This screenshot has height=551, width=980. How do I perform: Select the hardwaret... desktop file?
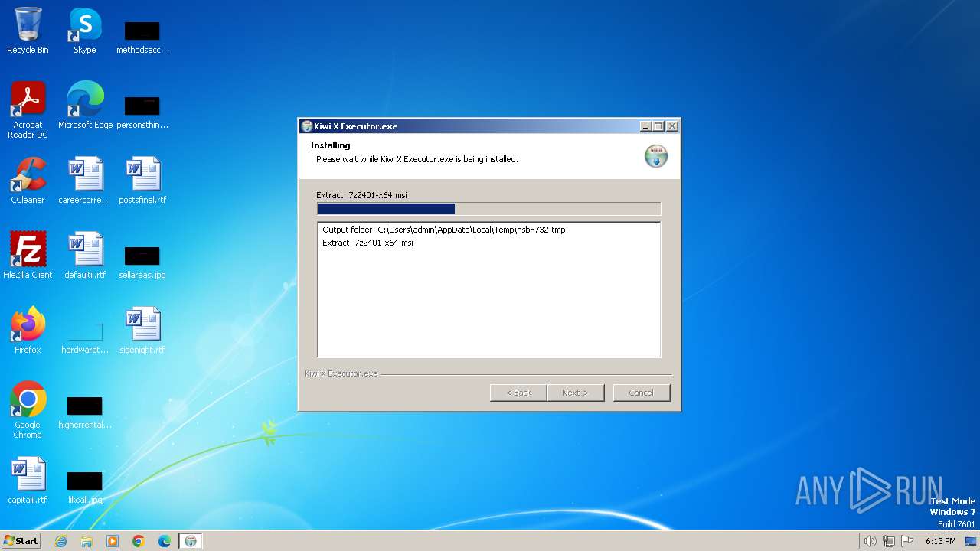85,337
